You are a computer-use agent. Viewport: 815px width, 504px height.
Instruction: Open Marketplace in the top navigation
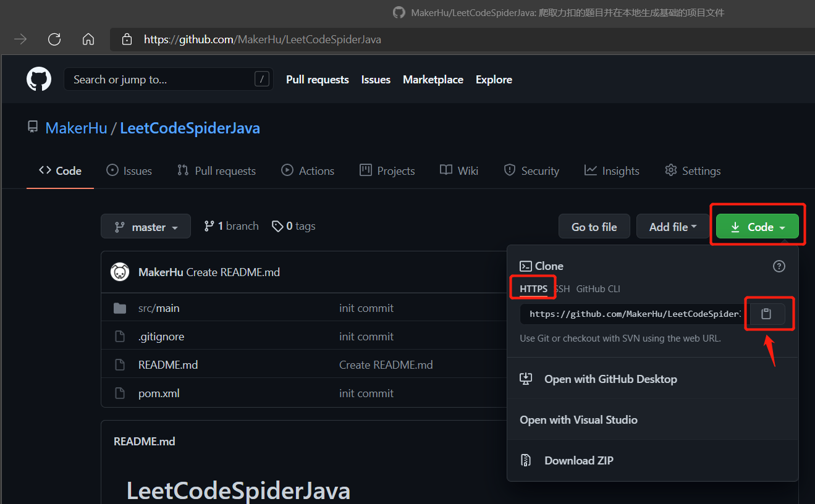coord(433,80)
